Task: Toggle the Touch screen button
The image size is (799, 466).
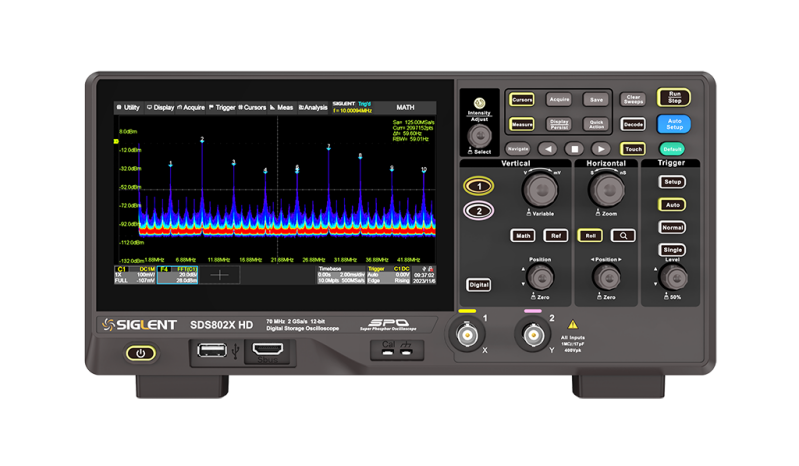Action: point(633,148)
